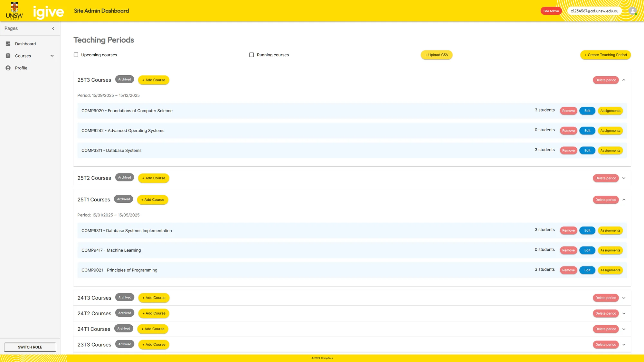Click the Dashboard grid icon
Viewport: 644px width, 362px height.
8,44
